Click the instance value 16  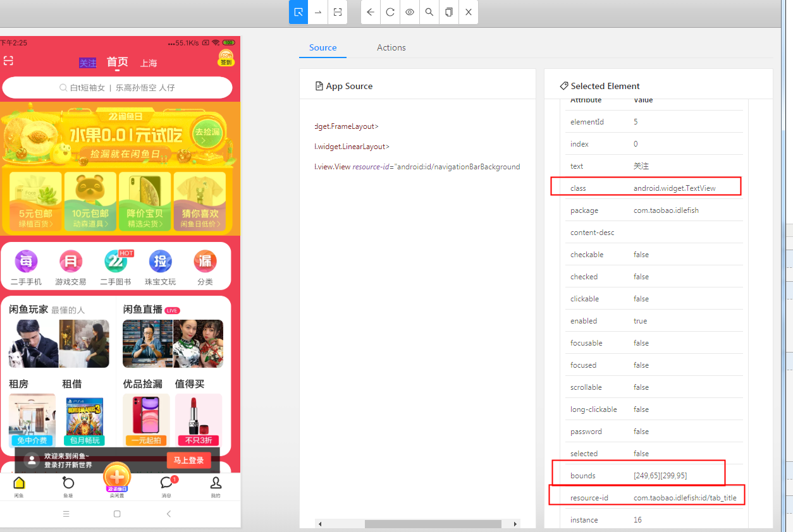[638, 520]
